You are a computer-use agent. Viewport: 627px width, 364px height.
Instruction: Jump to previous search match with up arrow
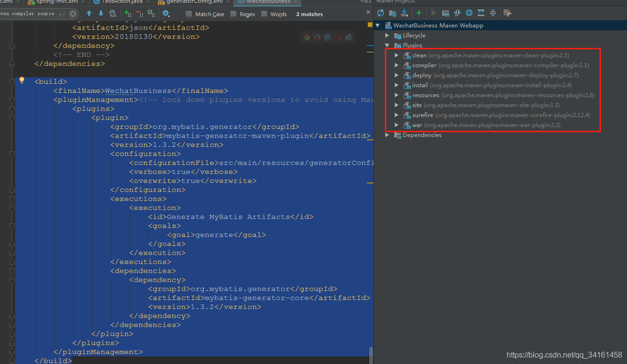click(90, 13)
